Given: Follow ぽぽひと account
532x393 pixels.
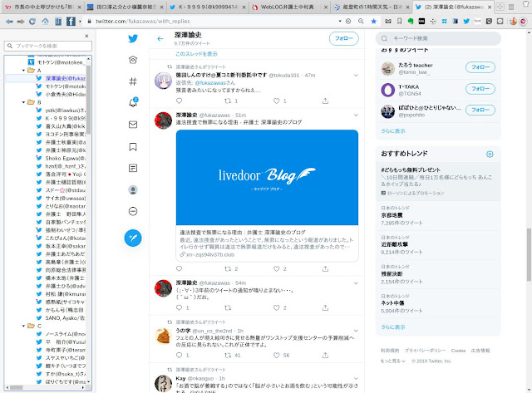Looking at the screenshot, I should 480,110.
